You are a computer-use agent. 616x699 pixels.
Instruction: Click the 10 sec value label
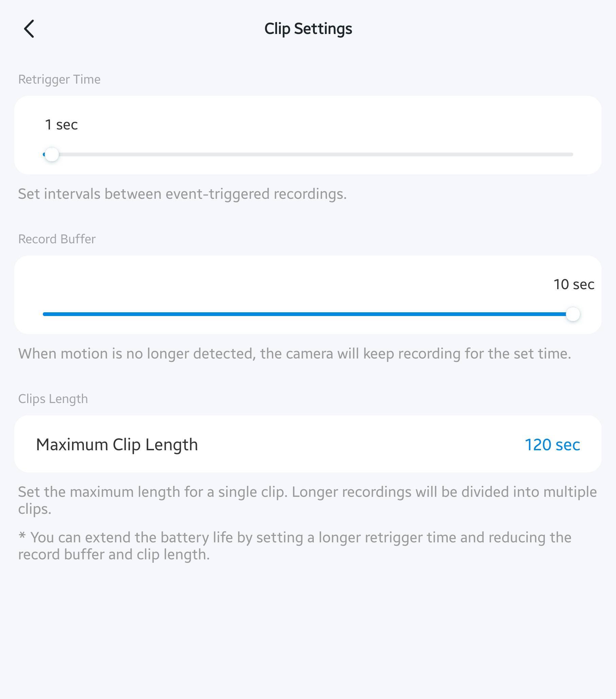[x=574, y=284]
